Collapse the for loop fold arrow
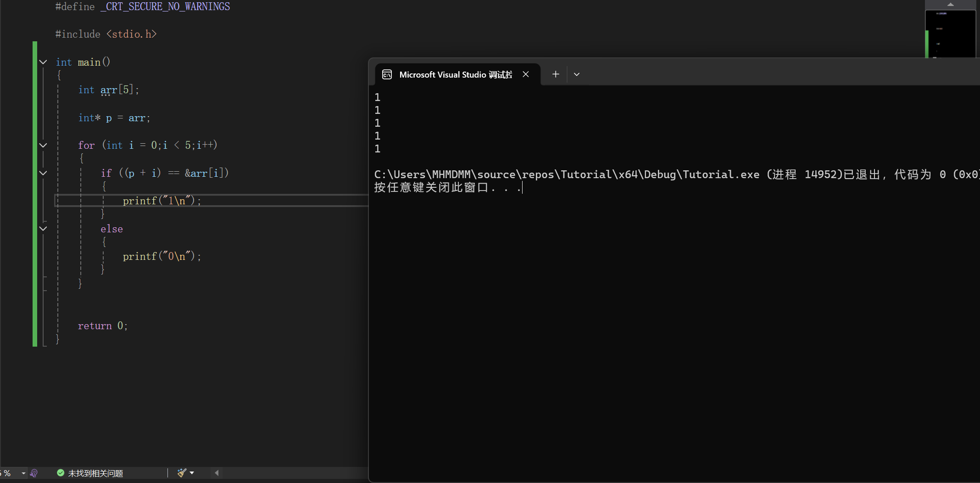The height and width of the screenshot is (483, 980). coord(43,145)
